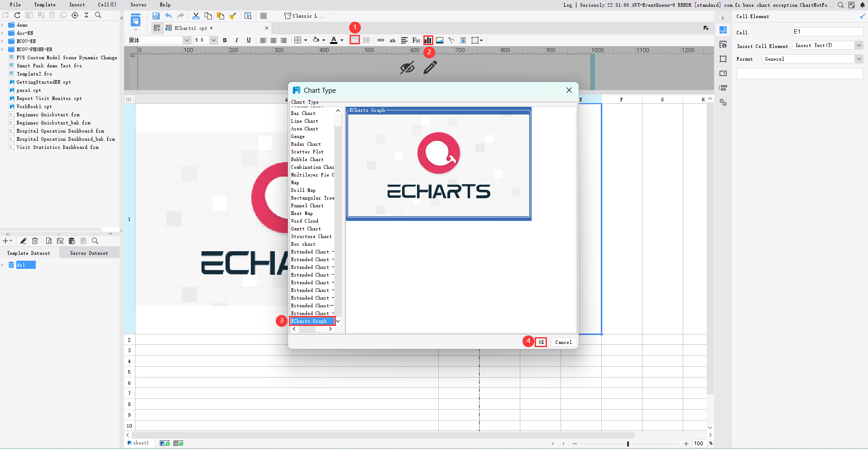Apply italic formatting
Viewport: 868px width, 449px height.
[x=236, y=40]
